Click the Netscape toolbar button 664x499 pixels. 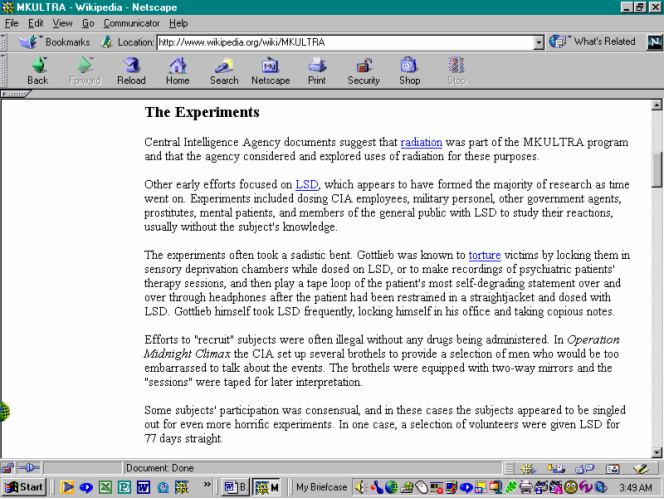tap(270, 70)
